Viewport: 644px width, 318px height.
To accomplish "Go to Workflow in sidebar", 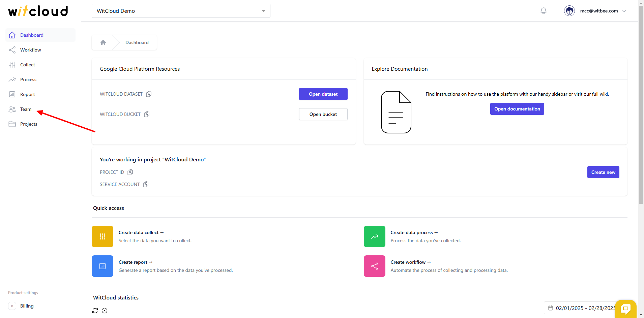I will click(x=40, y=50).
